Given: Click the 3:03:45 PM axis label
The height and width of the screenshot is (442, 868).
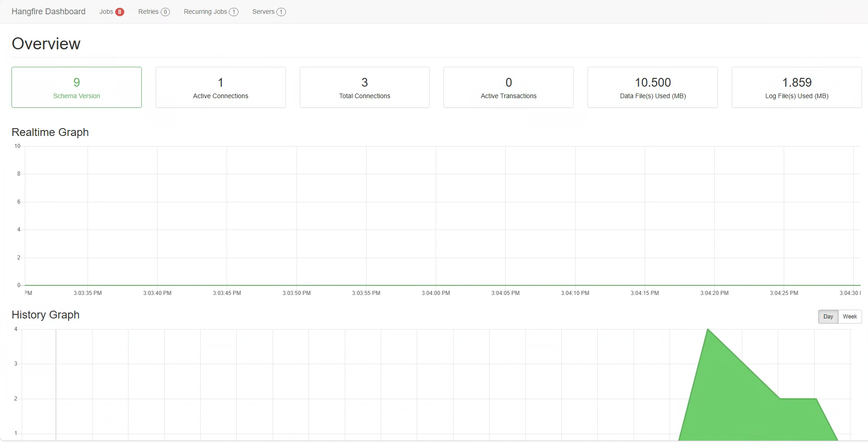Looking at the screenshot, I should (227, 293).
